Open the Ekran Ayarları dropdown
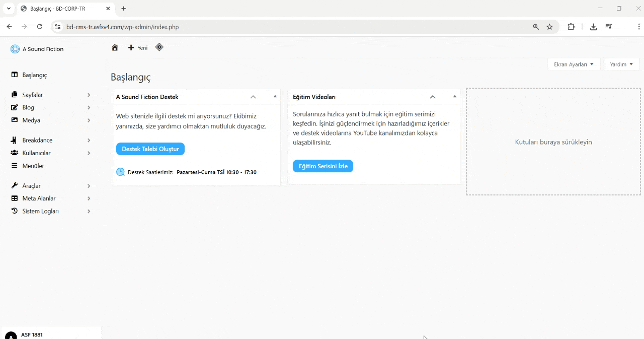The width and height of the screenshot is (644, 339). (x=574, y=64)
